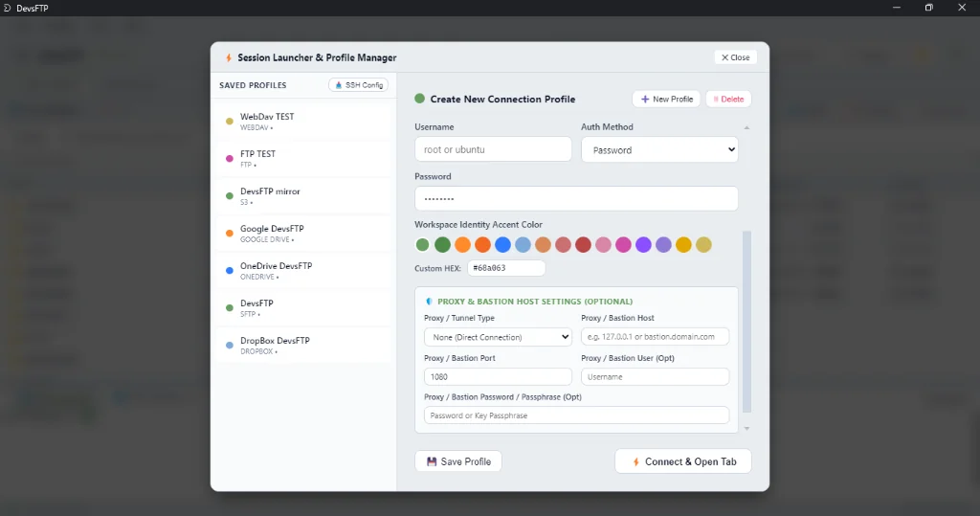This screenshot has height=516, width=980.
Task: Click the Delete profile button
Action: [728, 99]
